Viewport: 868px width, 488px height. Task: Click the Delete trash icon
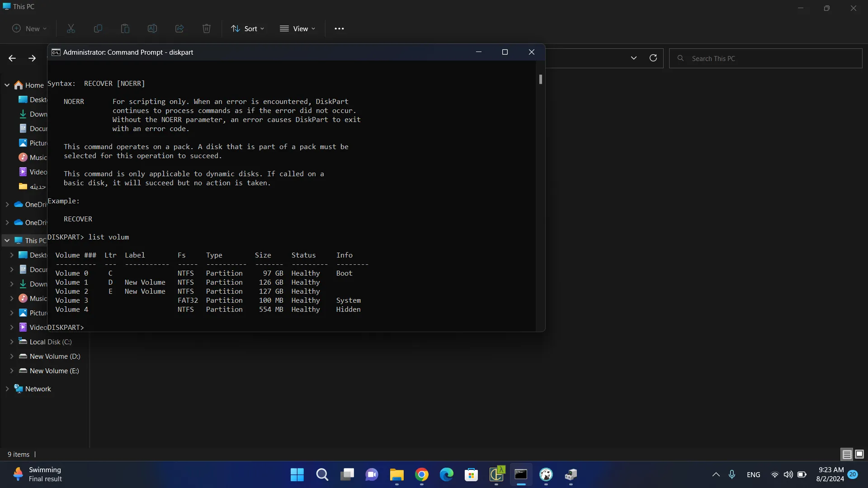207,28
